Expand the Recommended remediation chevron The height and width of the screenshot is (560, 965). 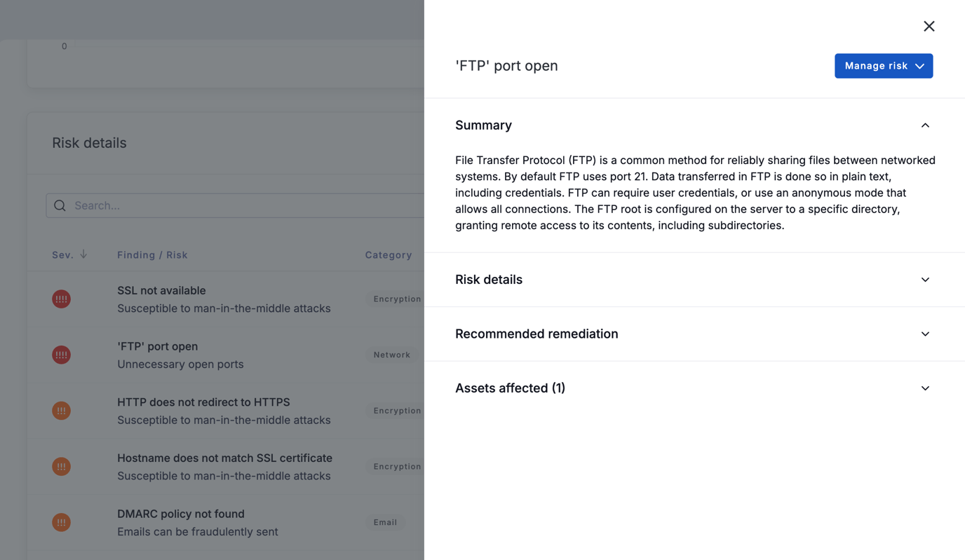925,334
